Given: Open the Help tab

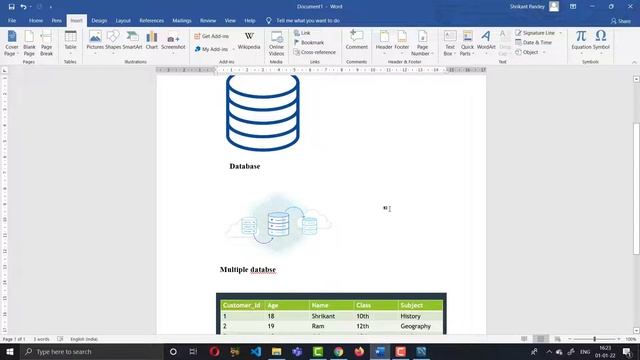Looking at the screenshot, I should 250,20.
